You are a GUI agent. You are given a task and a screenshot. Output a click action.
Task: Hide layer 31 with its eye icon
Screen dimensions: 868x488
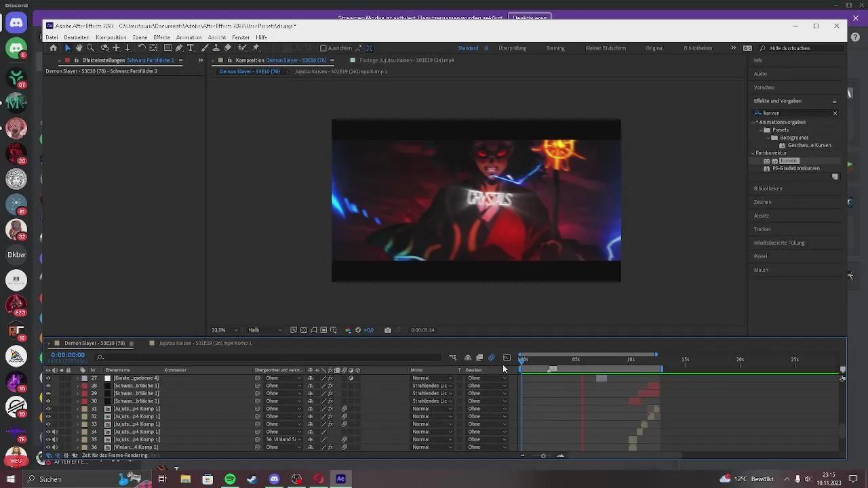(x=48, y=409)
